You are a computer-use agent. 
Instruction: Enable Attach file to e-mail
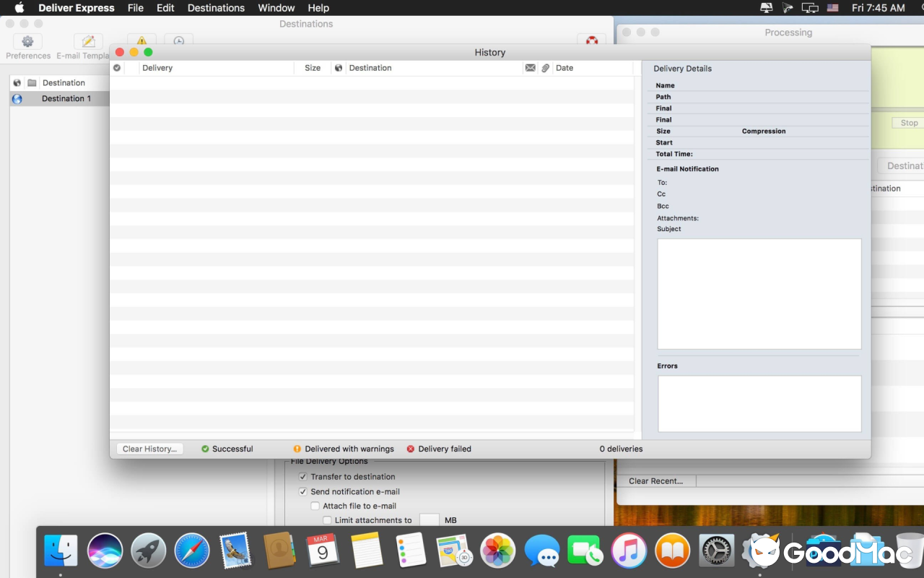[315, 506]
